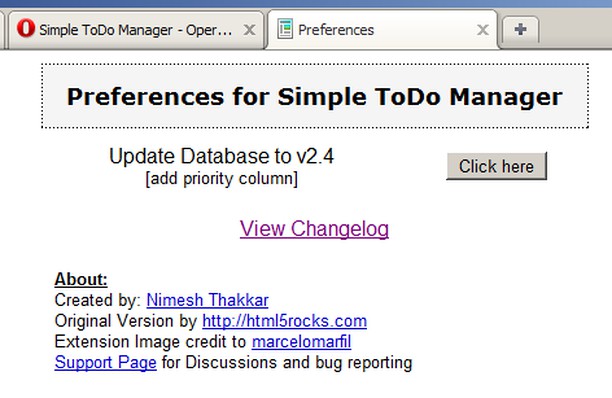Image resolution: width=612 pixels, height=398 pixels.
Task: Click 'for Discussions and bug reporting' text
Action: tap(287, 362)
